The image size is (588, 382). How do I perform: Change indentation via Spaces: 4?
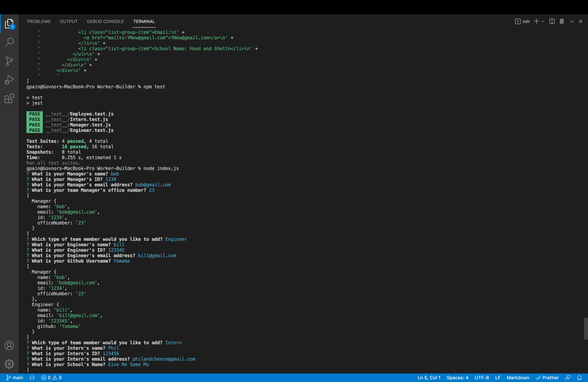[x=457, y=378]
